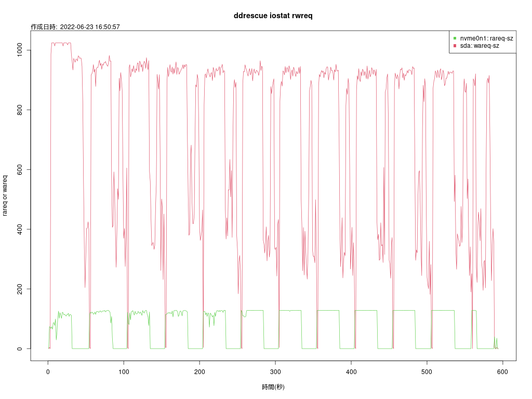Click the y-axis label 'rareq or wareq'
Image resolution: width=532 pixels, height=399 pixels.
(5, 195)
